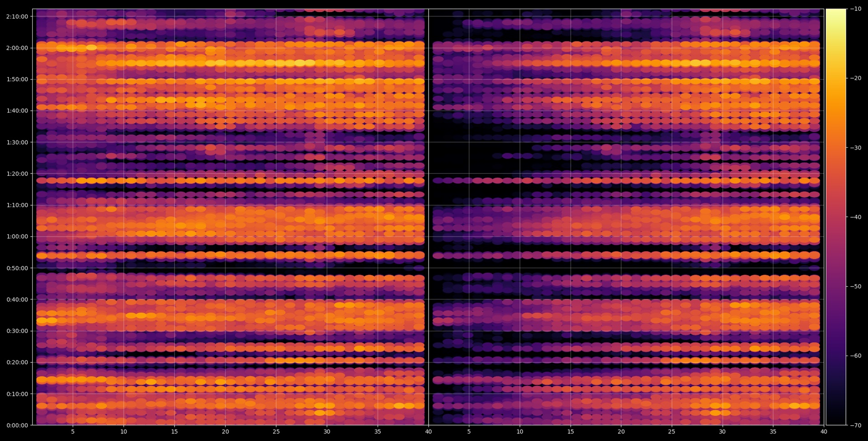Select x-axis label 10 of the right plot
This screenshot has width=868, height=441.
click(520, 432)
